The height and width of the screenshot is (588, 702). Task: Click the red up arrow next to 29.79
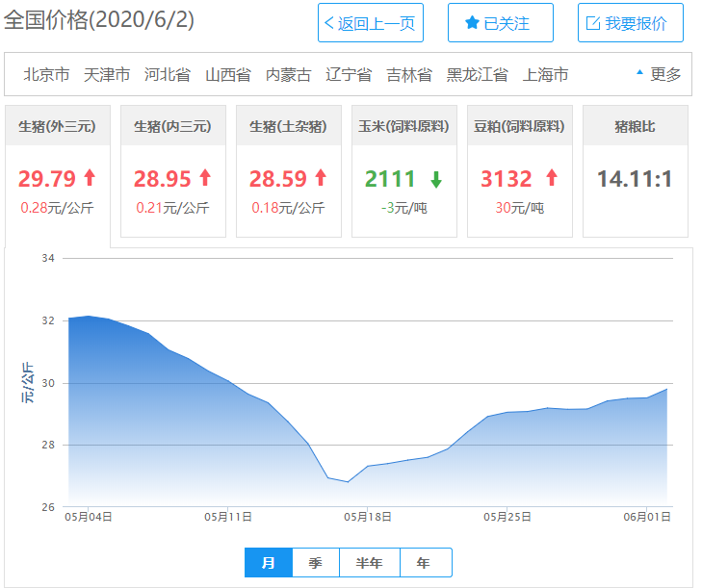tap(90, 178)
